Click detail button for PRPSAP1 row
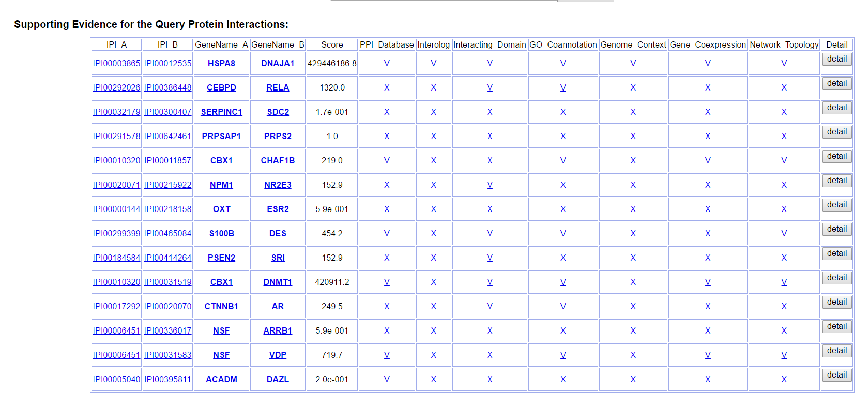The width and height of the screenshot is (868, 406). (x=836, y=132)
